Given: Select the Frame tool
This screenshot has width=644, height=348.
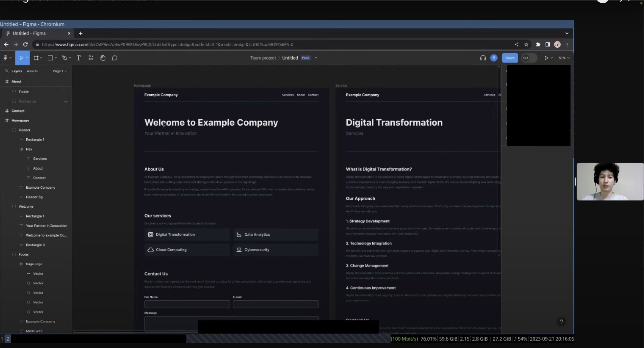Looking at the screenshot, I should click(36, 58).
